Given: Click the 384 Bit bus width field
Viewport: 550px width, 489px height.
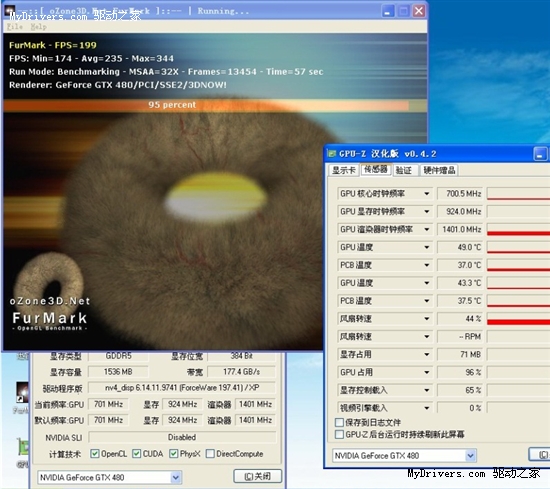Looking at the screenshot, I should (241, 356).
